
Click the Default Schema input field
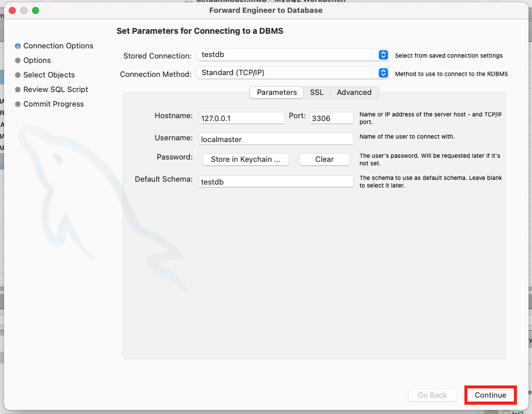point(276,182)
